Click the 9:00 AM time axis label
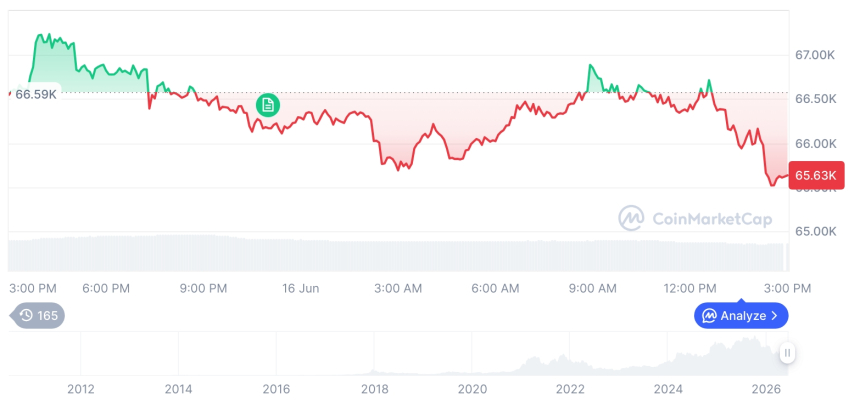Screen dimensions: 860x401 pyautogui.click(x=592, y=289)
